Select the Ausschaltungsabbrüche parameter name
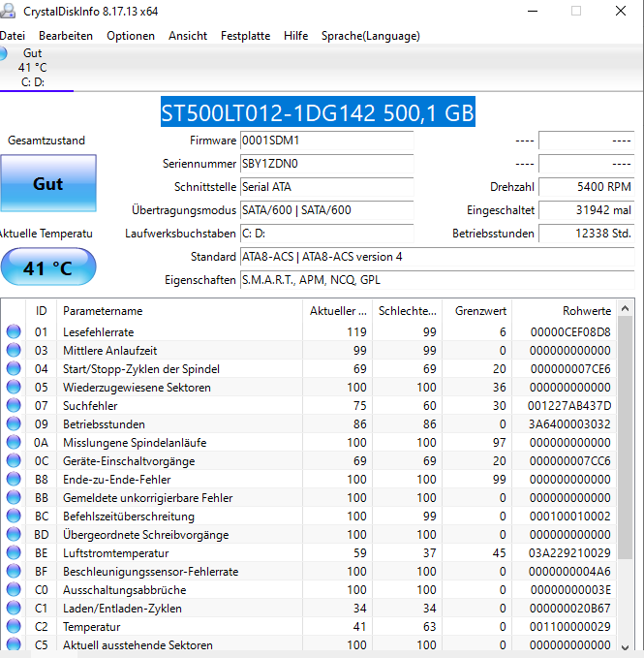 (125, 590)
